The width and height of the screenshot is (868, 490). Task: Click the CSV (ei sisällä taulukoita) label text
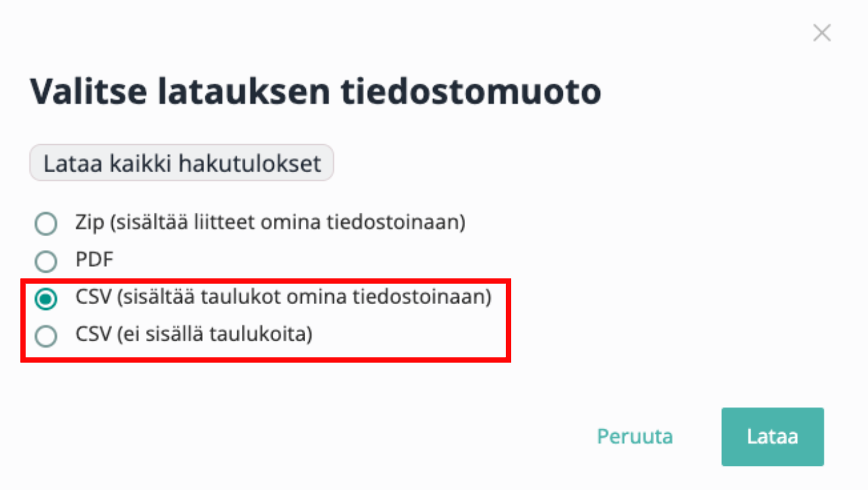[x=194, y=335]
